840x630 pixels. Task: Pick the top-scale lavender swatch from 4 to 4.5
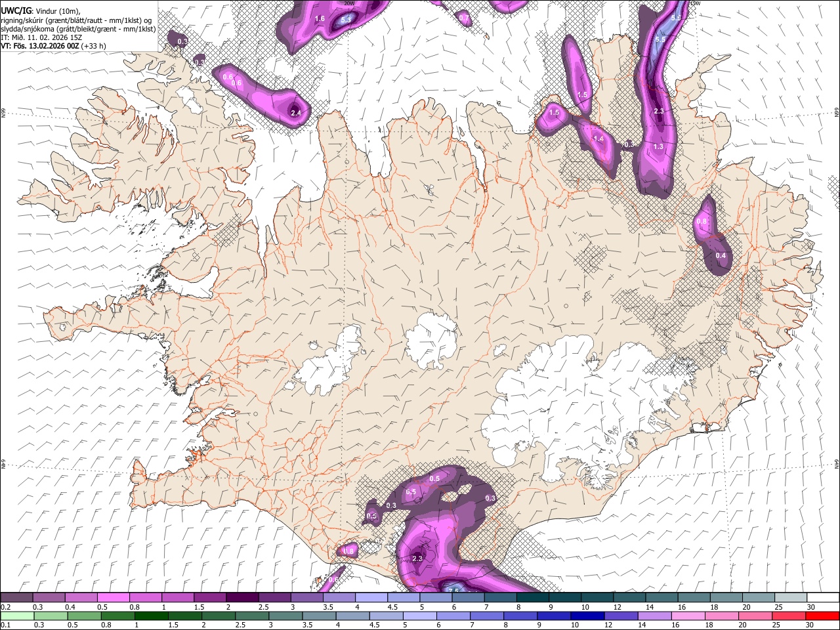371,598
